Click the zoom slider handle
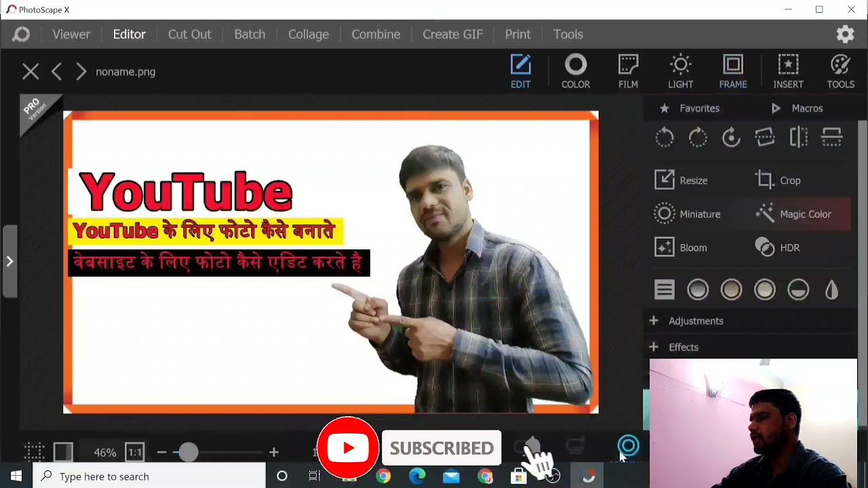This screenshot has width=868, height=488. point(189,452)
